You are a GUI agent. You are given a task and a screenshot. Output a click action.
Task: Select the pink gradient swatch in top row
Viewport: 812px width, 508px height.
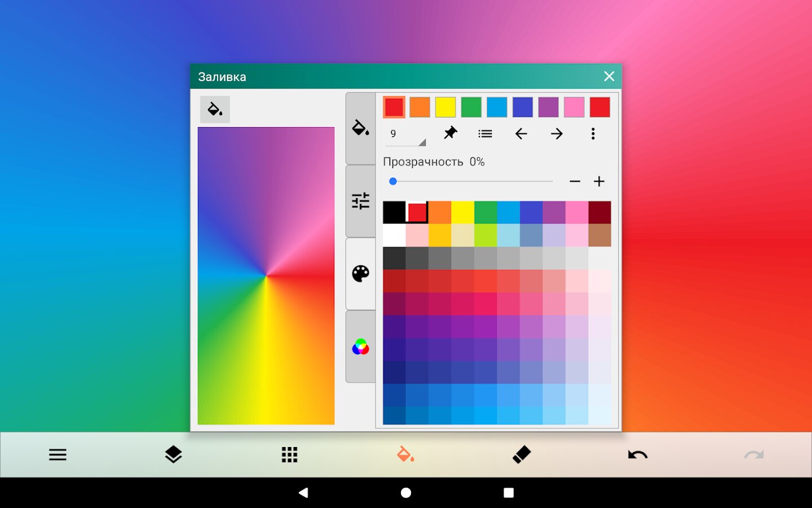574,107
